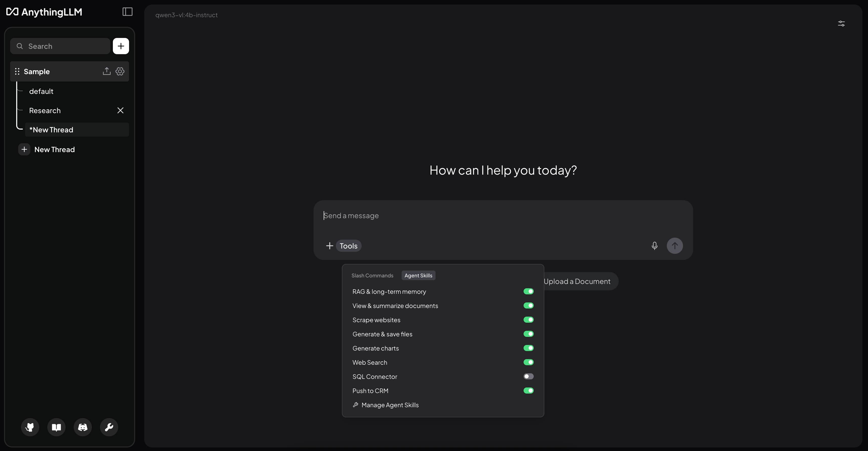This screenshot has height=451, width=868.
Task: Enable the SQL Connector skill
Action: pyautogui.click(x=528, y=377)
